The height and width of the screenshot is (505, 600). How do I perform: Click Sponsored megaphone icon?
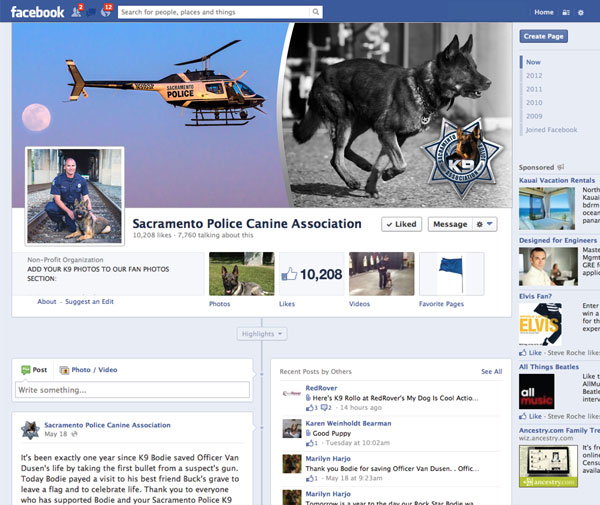pyautogui.click(x=561, y=167)
